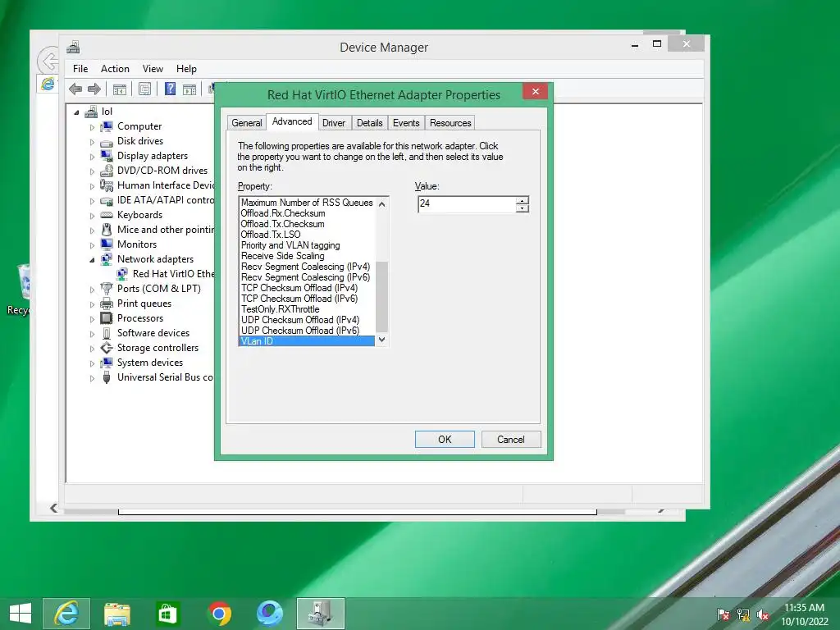
Task: Select Maximum Number of RSS Queues property
Action: coord(307,203)
